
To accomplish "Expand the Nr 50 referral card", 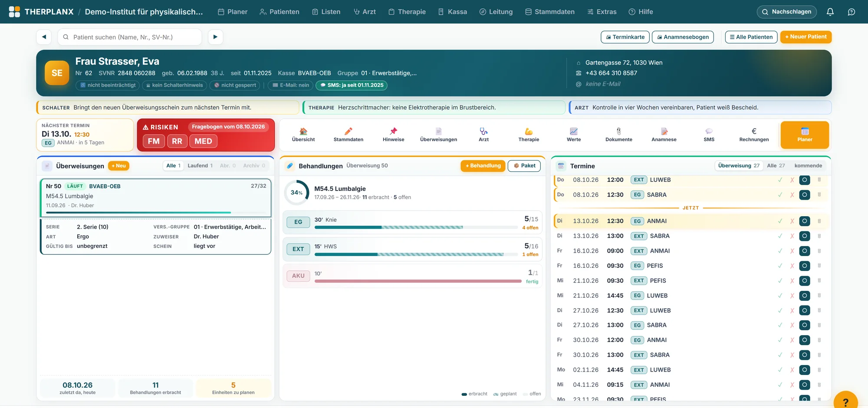I will pyautogui.click(x=155, y=198).
